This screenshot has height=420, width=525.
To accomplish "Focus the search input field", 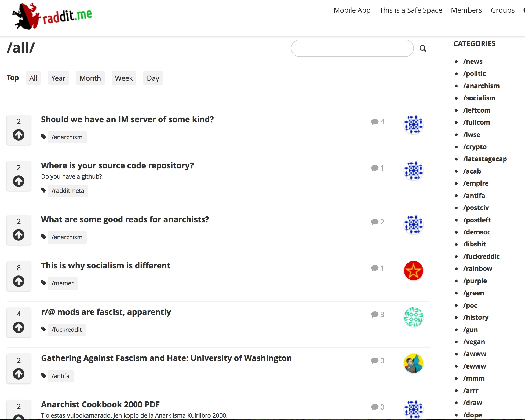I will pyautogui.click(x=352, y=48).
